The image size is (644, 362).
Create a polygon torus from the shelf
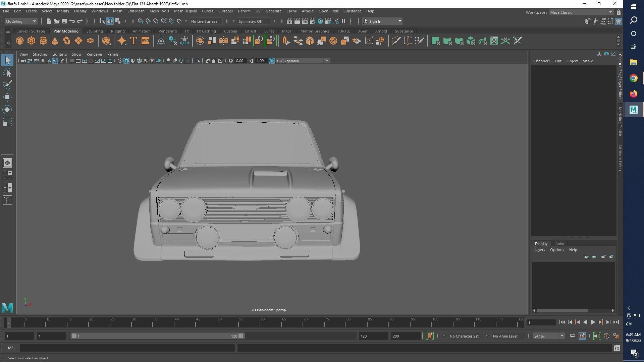(67, 41)
